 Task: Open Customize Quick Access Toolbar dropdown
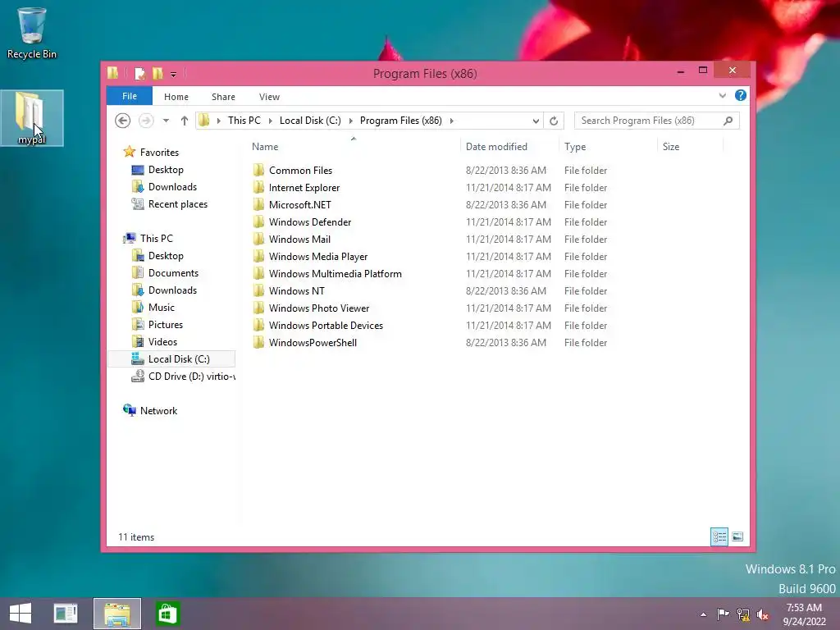point(174,75)
